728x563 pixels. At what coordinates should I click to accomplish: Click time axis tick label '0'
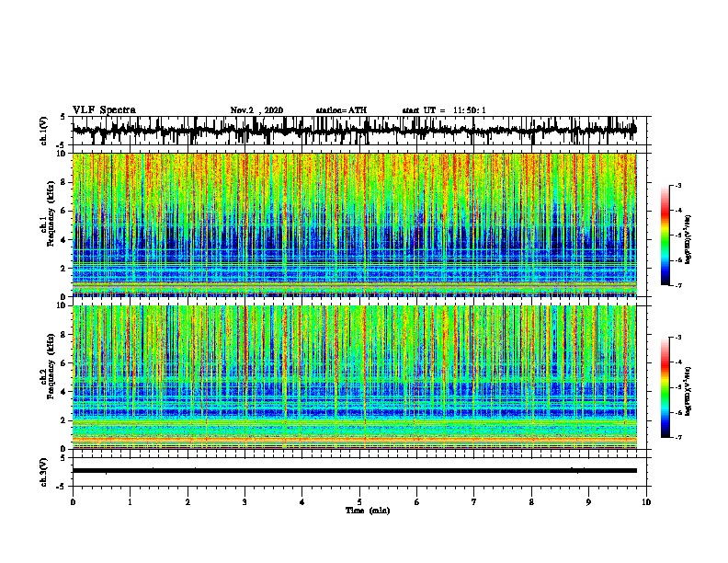tap(73, 502)
